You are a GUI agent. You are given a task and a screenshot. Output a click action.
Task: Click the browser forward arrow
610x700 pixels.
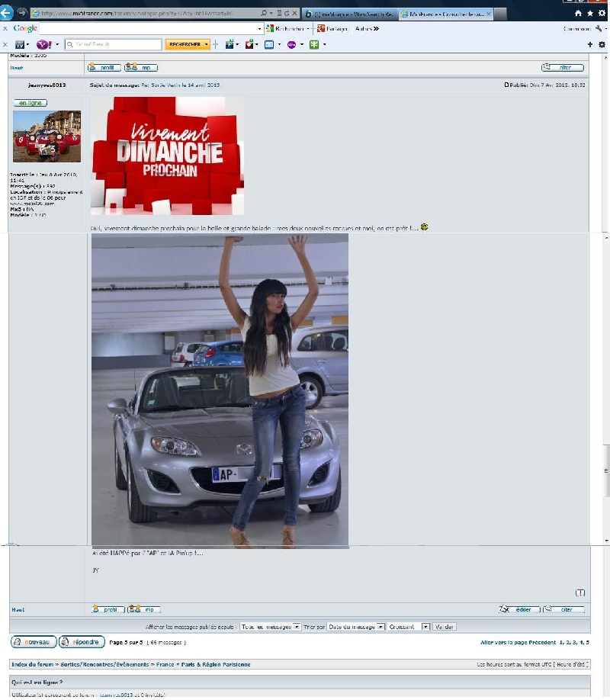coord(22,13)
